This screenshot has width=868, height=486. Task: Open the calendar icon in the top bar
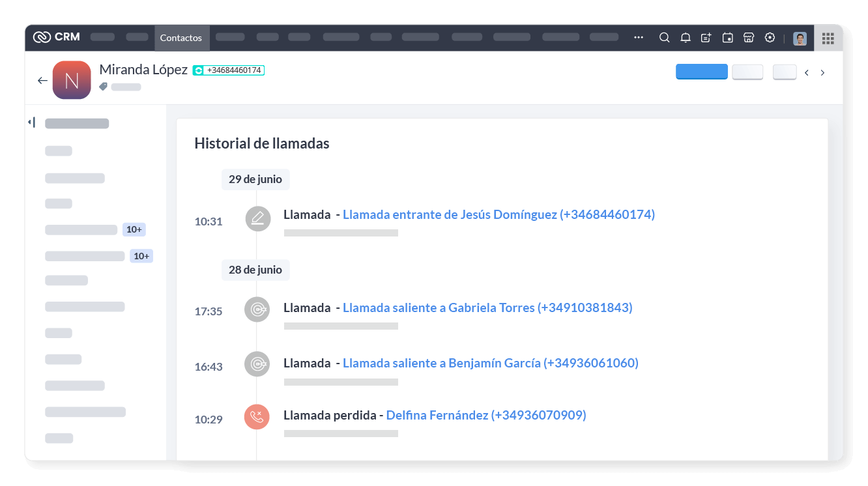pos(727,38)
